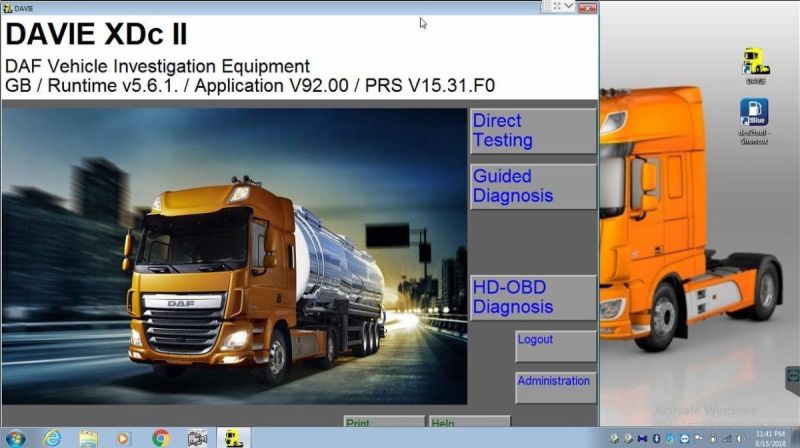This screenshot has height=448, width=800.
Task: Open the AdBlue fuel pump desktop shortcut
Action: [x=754, y=121]
